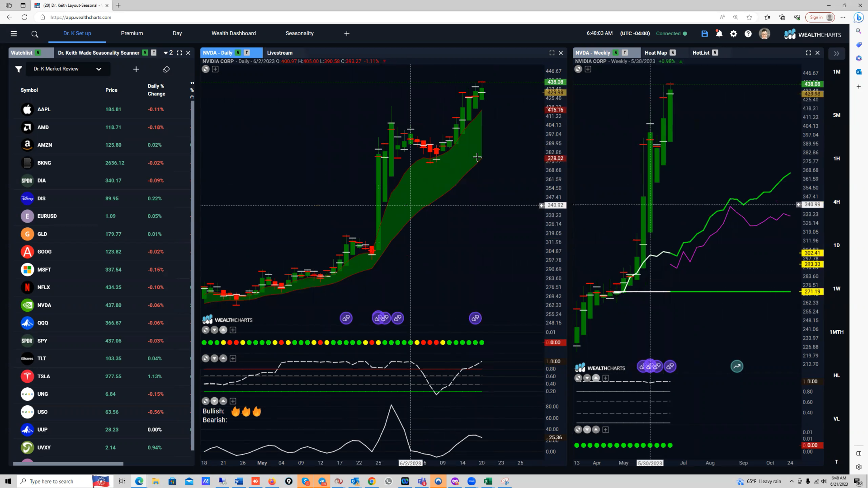Click the gray tool icon atop Daily chart
Viewport: 868px width, 488px height.
tap(206, 69)
